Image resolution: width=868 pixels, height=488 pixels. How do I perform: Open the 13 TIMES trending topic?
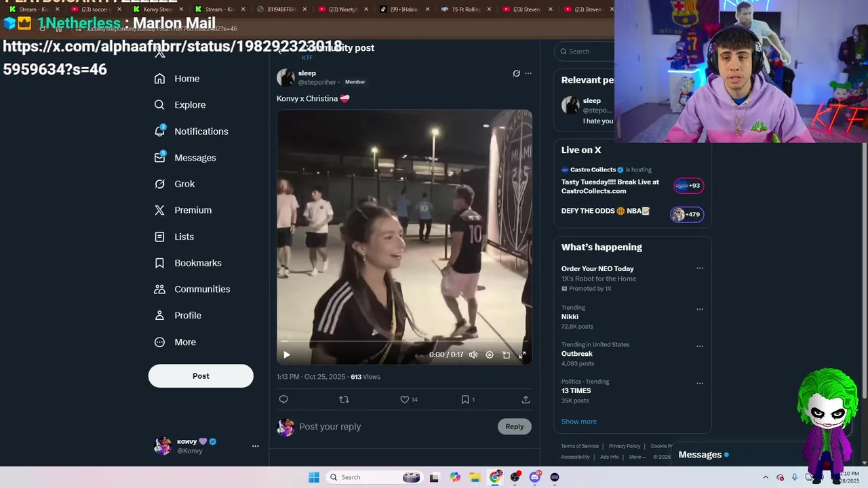click(x=576, y=390)
